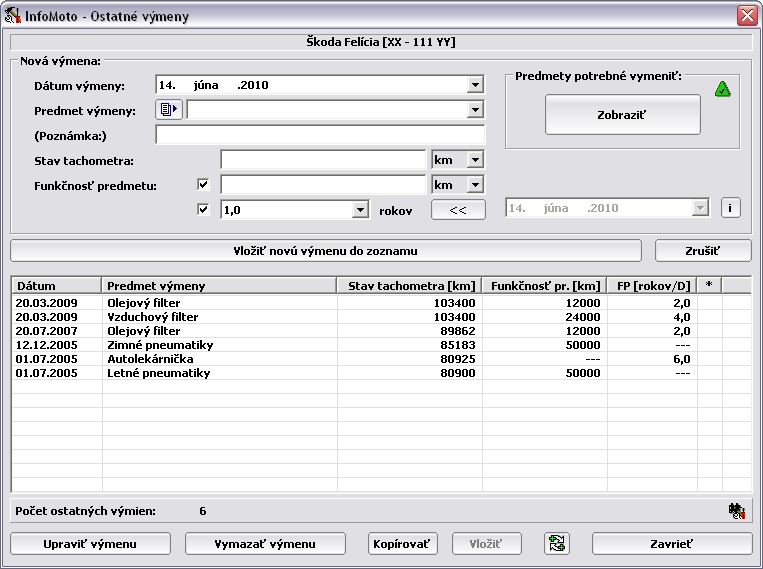Expand the 1,0 rokov dropdown
The height and width of the screenshot is (569, 763).
tap(360, 210)
